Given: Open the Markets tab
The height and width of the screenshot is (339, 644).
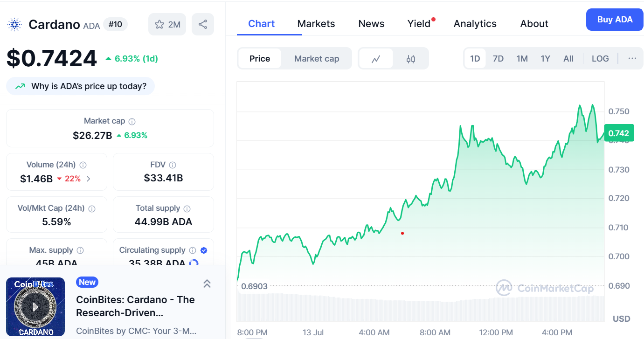Looking at the screenshot, I should (x=316, y=24).
